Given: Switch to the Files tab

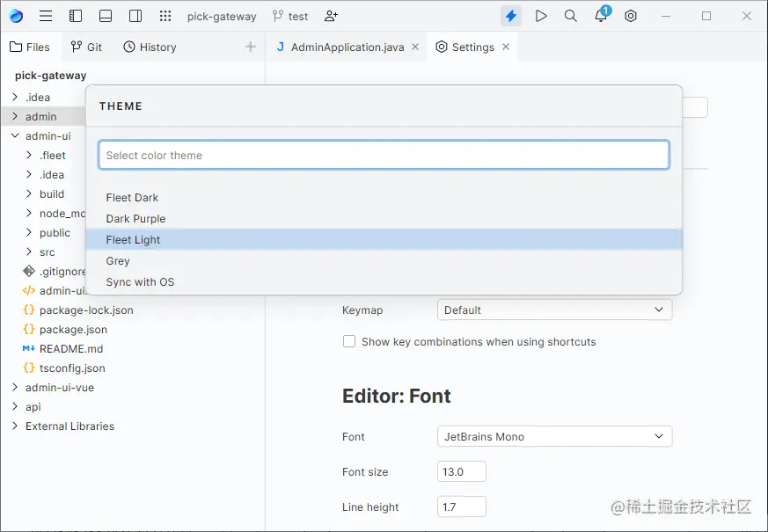Looking at the screenshot, I should tap(31, 47).
